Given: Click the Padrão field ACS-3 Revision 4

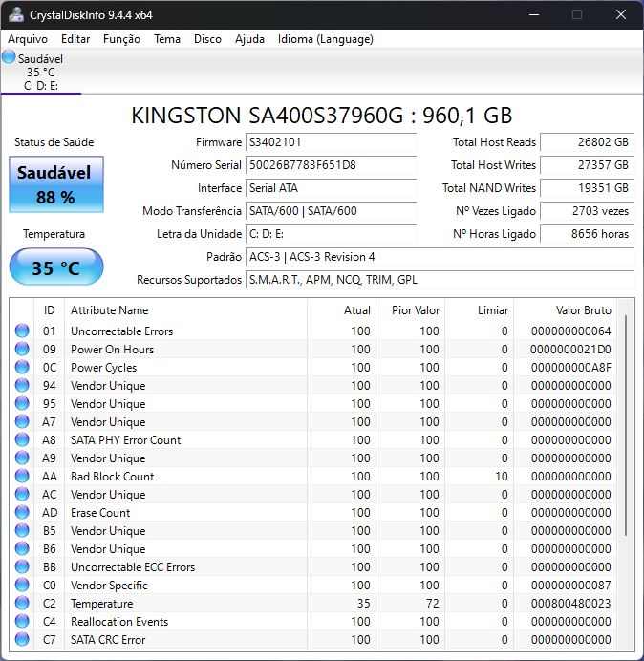Looking at the screenshot, I should point(440,257).
